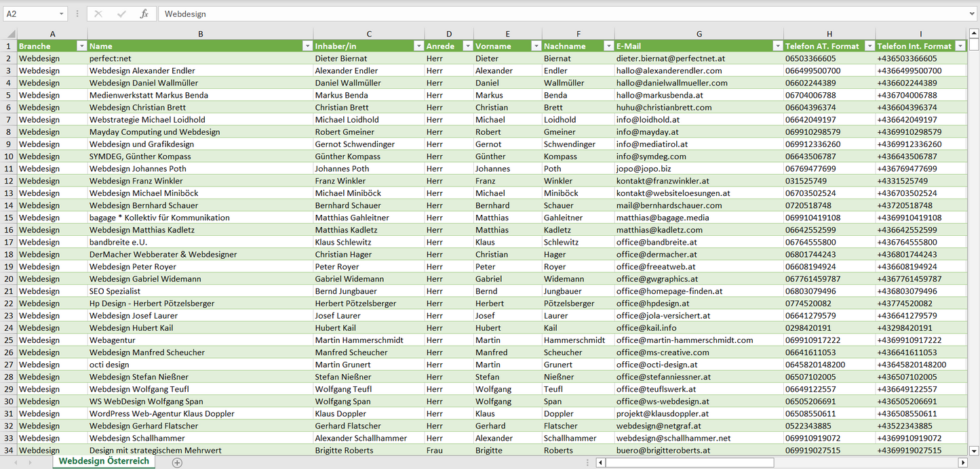The width and height of the screenshot is (980, 469).
Task: Click the previous sheet navigation arrow
Action: click(14, 462)
